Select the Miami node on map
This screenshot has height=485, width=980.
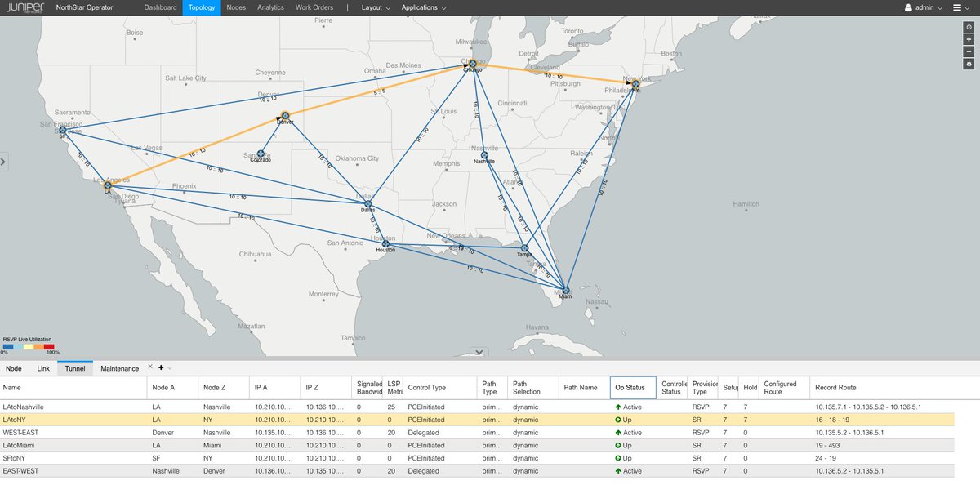click(x=565, y=289)
